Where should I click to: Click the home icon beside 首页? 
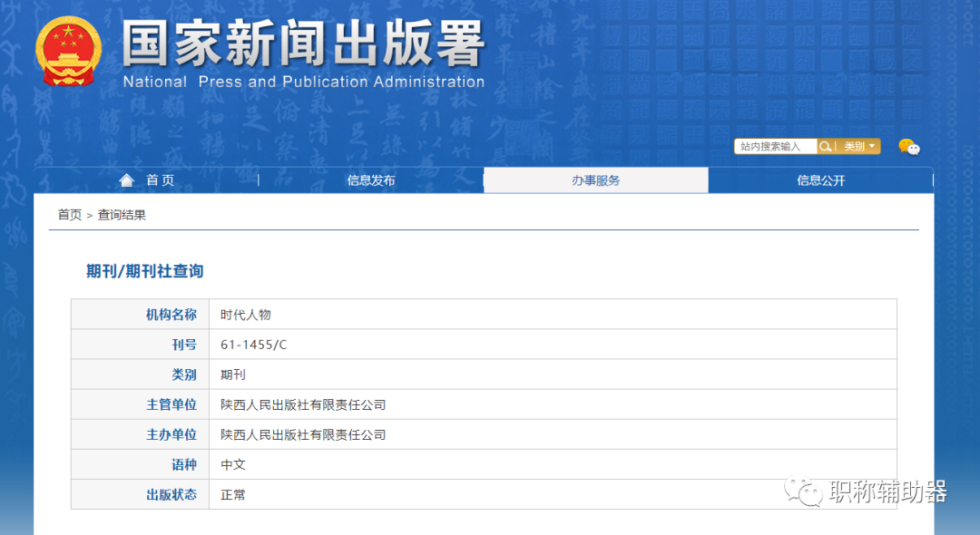[x=126, y=180]
